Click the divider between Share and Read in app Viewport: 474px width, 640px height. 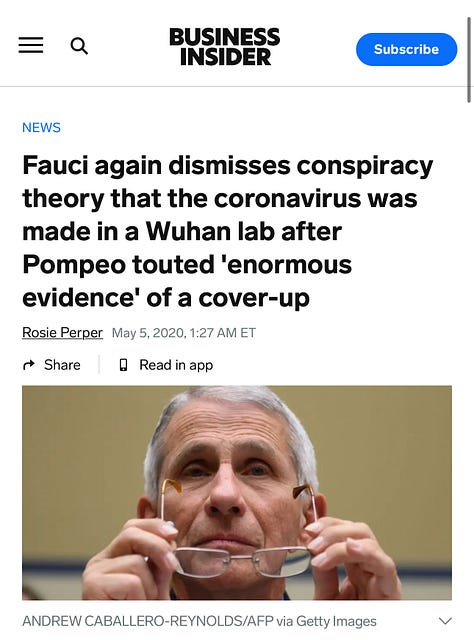99,364
